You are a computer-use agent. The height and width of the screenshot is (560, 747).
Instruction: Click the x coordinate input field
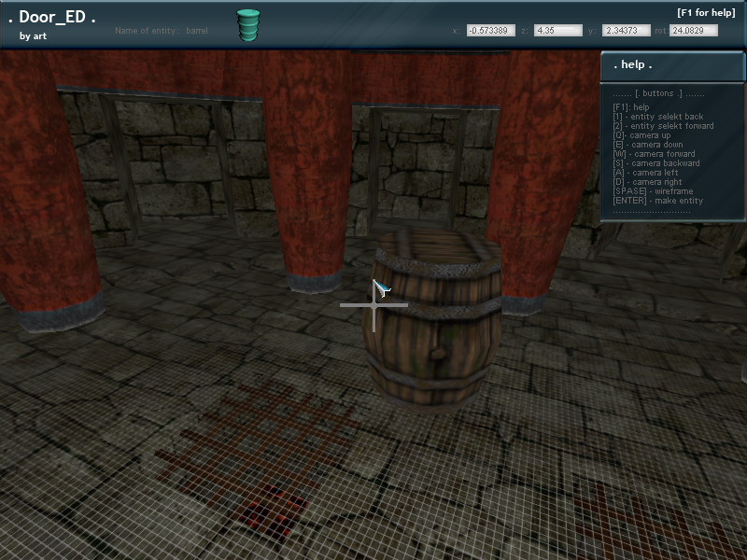click(x=490, y=31)
